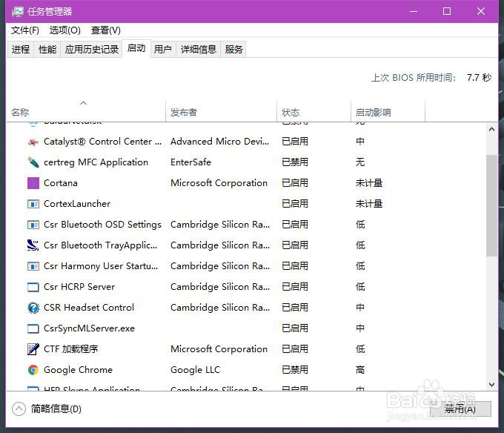Select the Catalyst® Control Center row name
Image resolution: width=504 pixels, height=433 pixels.
(x=102, y=142)
